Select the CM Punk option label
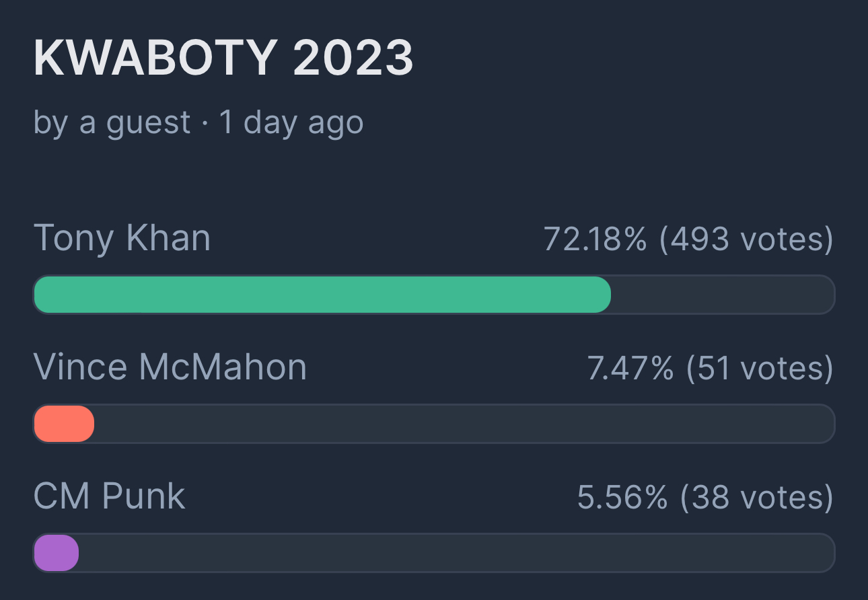The width and height of the screenshot is (868, 600). pos(109,496)
